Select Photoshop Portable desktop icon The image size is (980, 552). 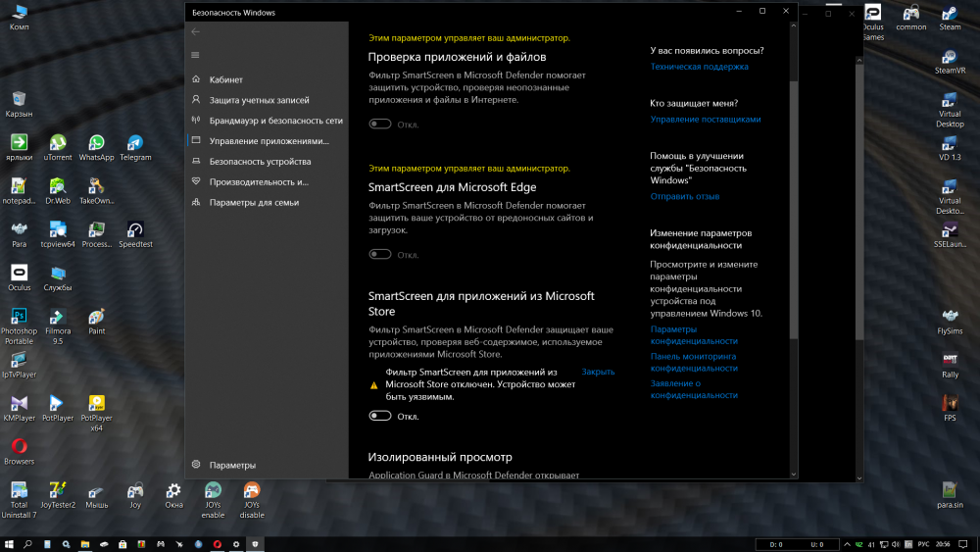click(19, 326)
